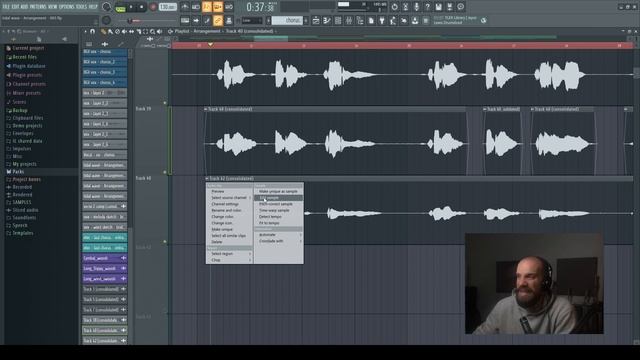Select the Playback speaker tool in playlist toolbar

click(159, 31)
